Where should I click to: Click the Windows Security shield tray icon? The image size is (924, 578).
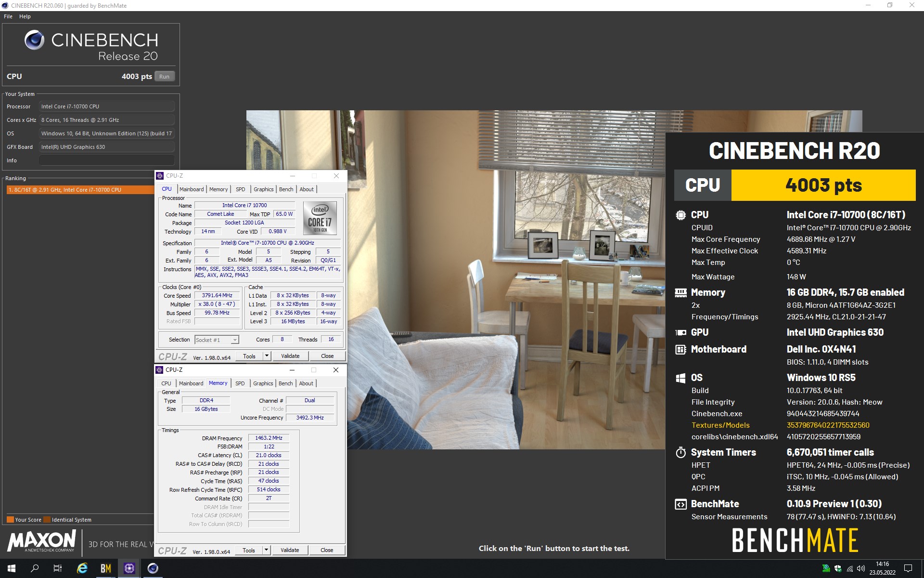838,569
